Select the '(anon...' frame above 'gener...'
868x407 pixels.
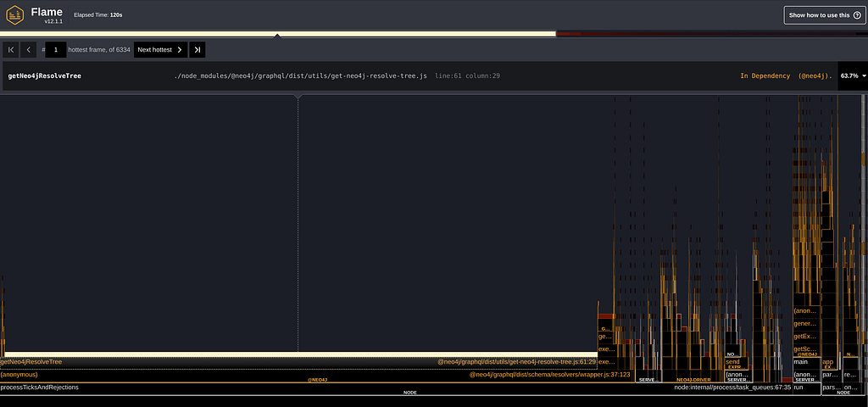coord(806,311)
